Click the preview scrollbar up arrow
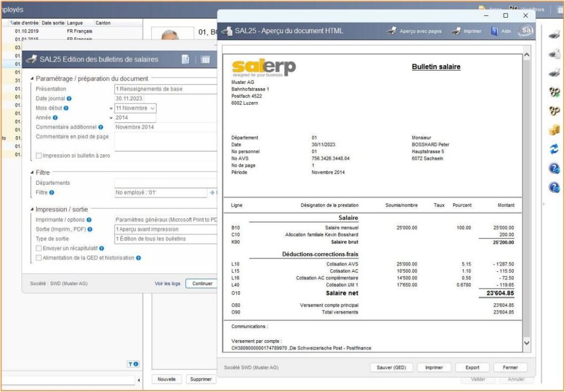The image size is (565, 392). point(526,55)
